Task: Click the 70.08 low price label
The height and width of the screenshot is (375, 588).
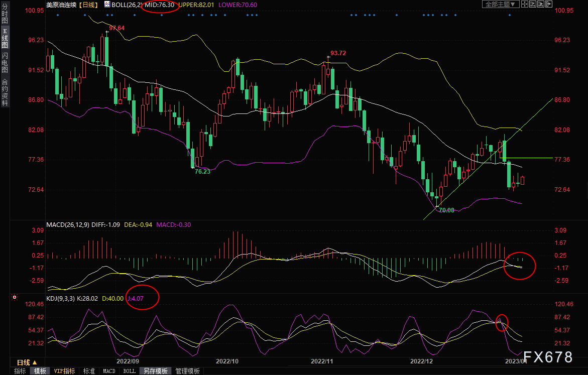Action: pyautogui.click(x=446, y=210)
